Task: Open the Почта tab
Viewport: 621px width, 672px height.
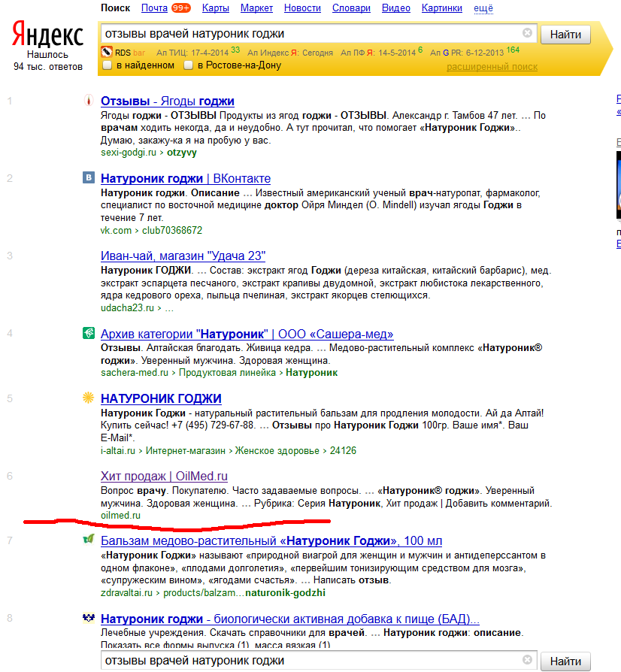Action: 154,8
